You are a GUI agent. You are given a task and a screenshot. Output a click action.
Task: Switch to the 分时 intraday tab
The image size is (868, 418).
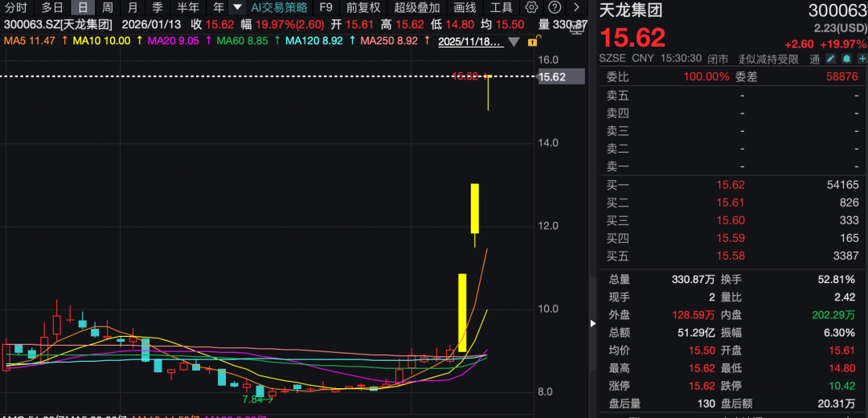click(16, 7)
